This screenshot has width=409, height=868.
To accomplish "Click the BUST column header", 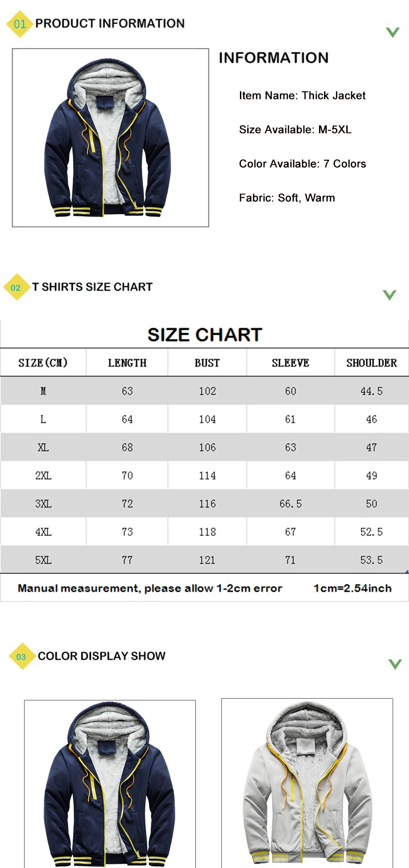I will (x=207, y=363).
